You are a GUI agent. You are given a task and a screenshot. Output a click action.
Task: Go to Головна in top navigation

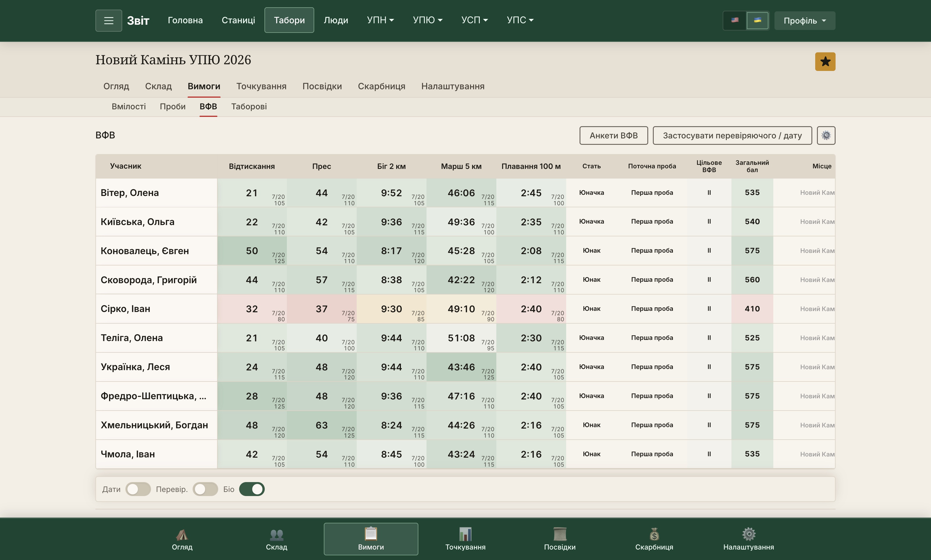185,20
